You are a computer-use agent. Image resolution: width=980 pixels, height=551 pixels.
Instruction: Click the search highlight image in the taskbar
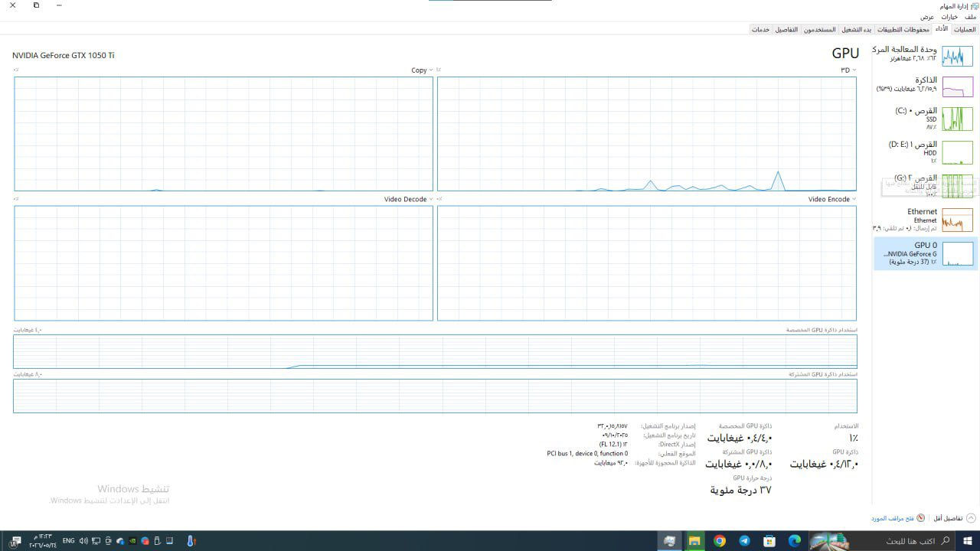click(830, 541)
